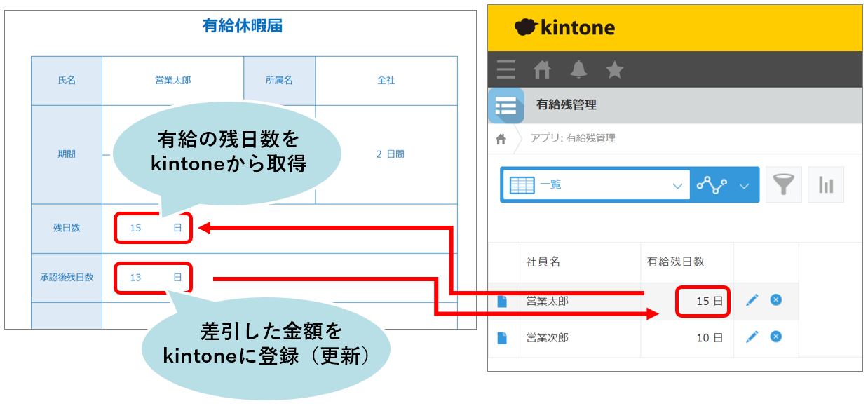Click the 所属名 label cell
868x406 pixels.
pyautogui.click(x=279, y=81)
